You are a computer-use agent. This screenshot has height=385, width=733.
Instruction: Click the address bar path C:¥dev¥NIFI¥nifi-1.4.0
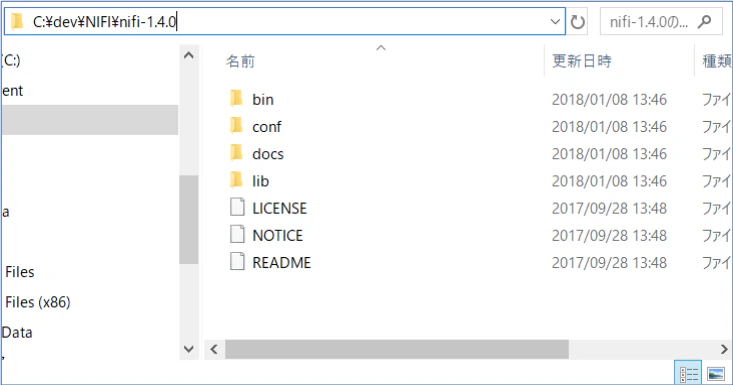105,21
